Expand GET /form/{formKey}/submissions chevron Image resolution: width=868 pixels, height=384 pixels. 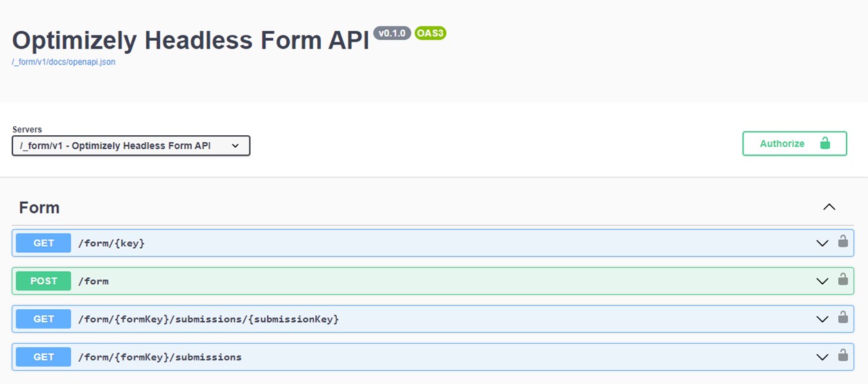point(822,358)
